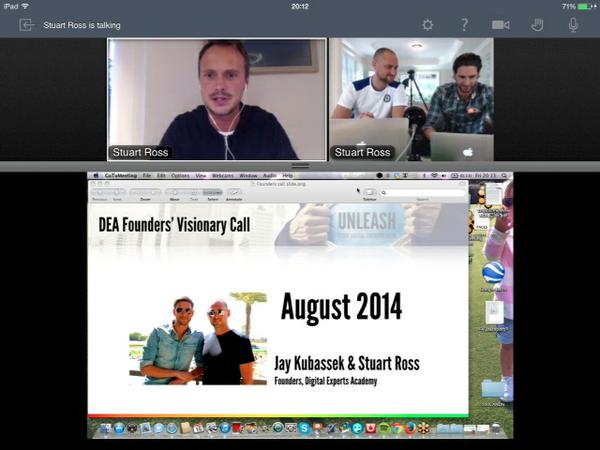Click the August 2014 slide title
600x450 pixels.
341,307
